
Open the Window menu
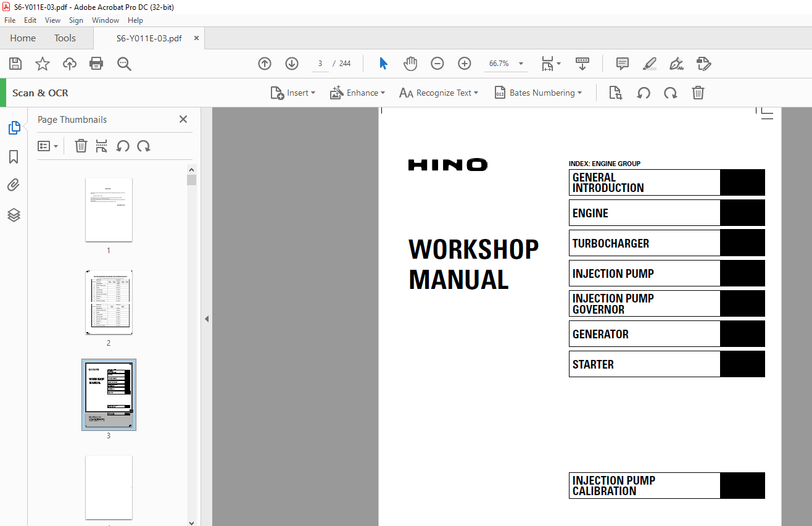(106, 20)
